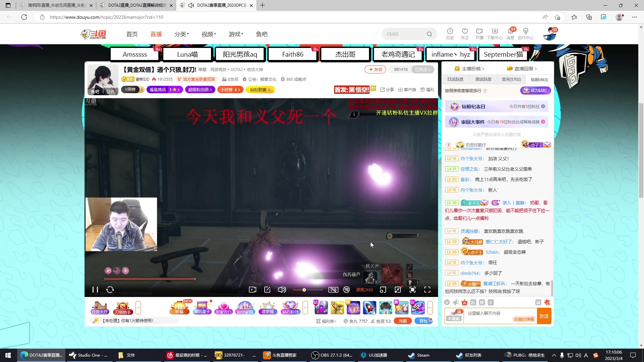Click the record clip icon in player
644x362 pixels.
click(253, 290)
